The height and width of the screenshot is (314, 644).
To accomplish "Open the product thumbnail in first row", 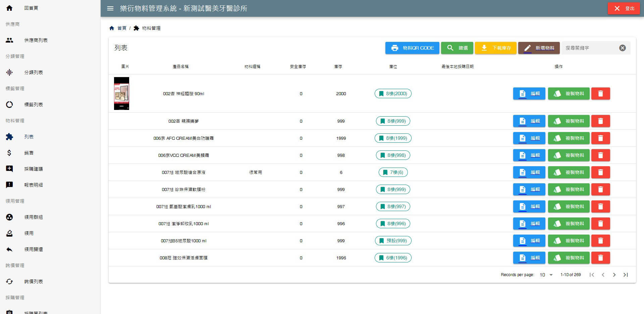I will coord(121,93).
